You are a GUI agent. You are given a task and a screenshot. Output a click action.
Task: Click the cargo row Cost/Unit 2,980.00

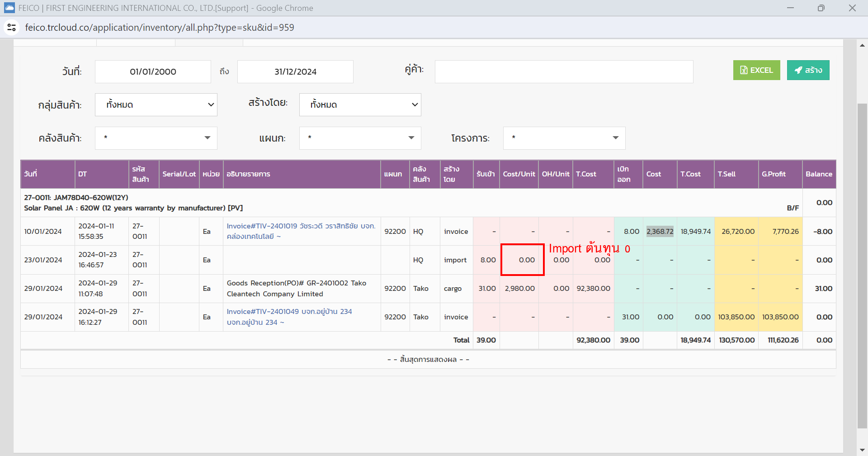click(519, 289)
